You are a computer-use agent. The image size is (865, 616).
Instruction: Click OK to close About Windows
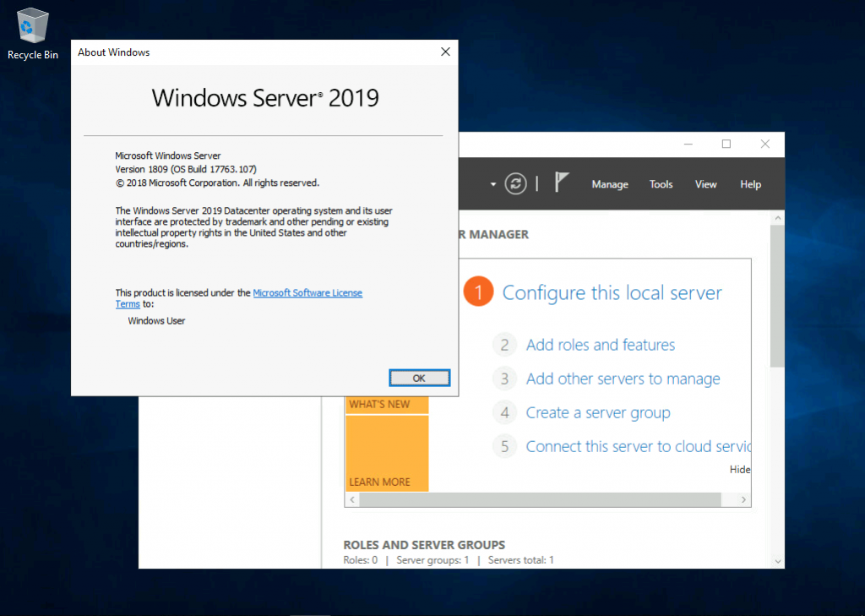(x=419, y=378)
